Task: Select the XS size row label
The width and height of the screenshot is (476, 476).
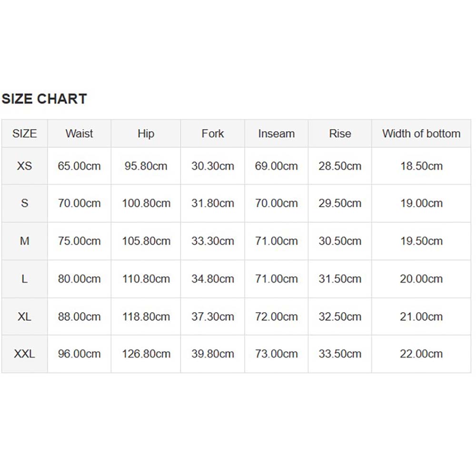Action: coord(25,166)
